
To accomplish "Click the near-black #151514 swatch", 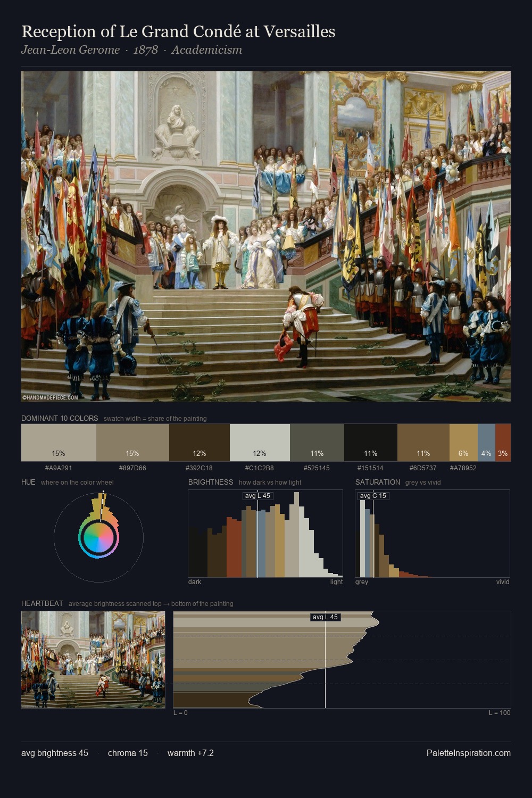I will pyautogui.click(x=371, y=443).
